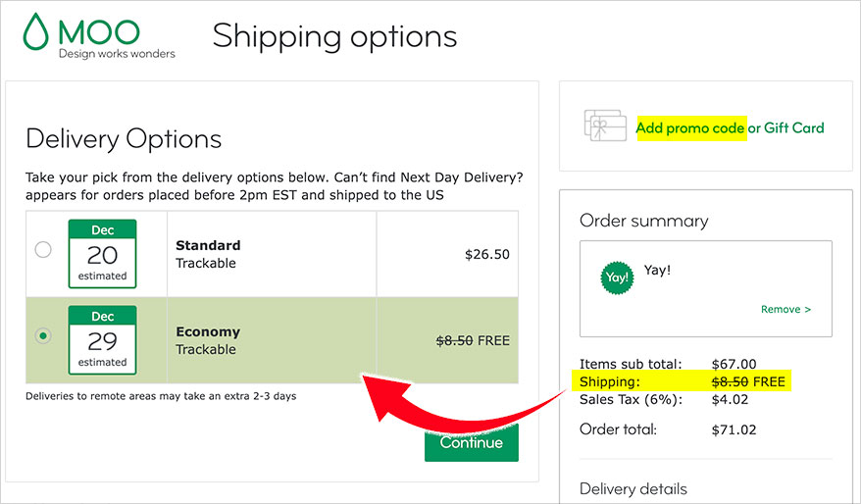
Task: Click the Dec 20 calendar icon
Action: [102, 254]
